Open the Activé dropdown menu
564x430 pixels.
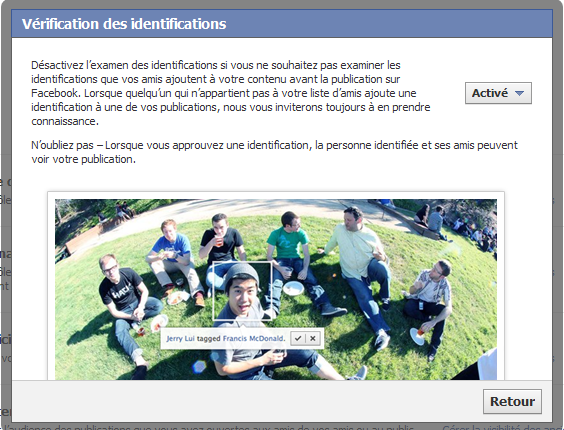point(498,93)
